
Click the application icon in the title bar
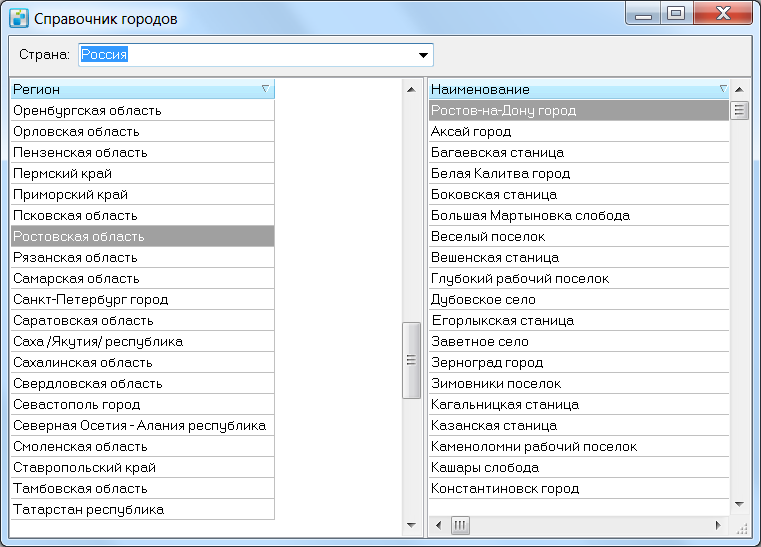(x=19, y=18)
